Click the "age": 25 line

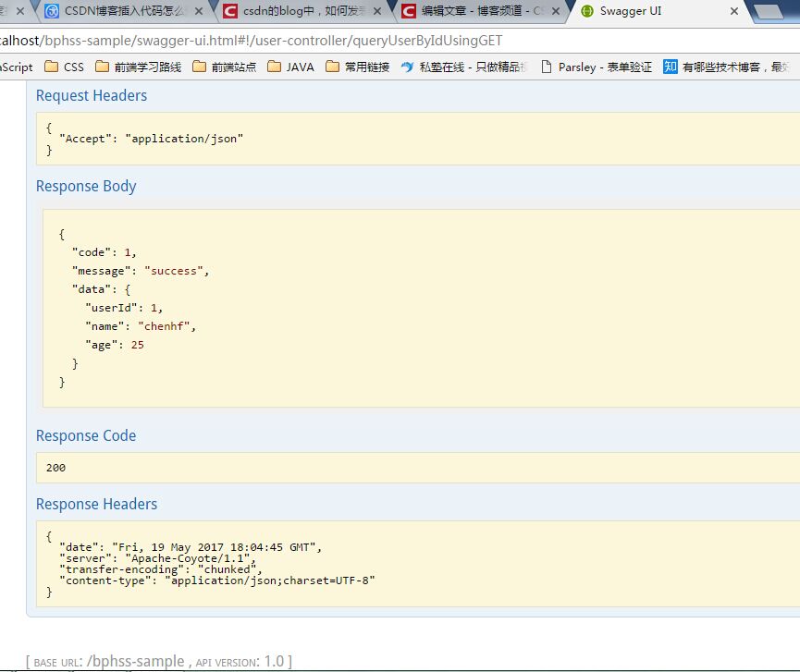(115, 345)
